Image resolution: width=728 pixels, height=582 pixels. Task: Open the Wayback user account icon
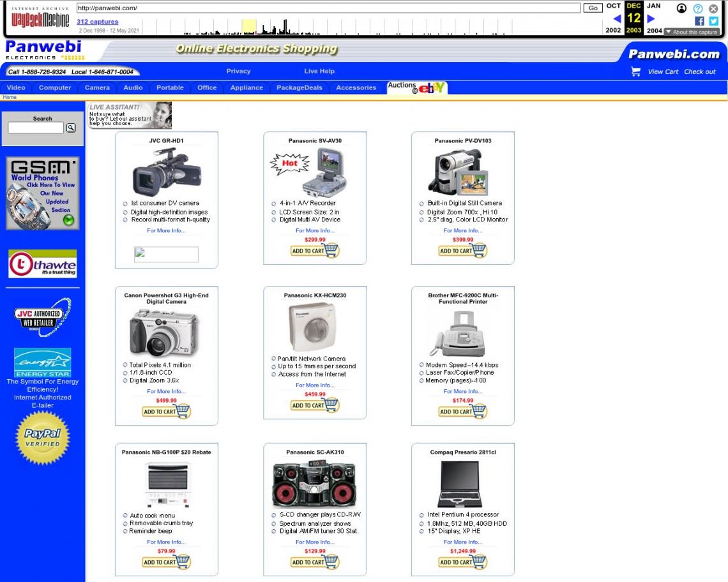pyautogui.click(x=681, y=8)
